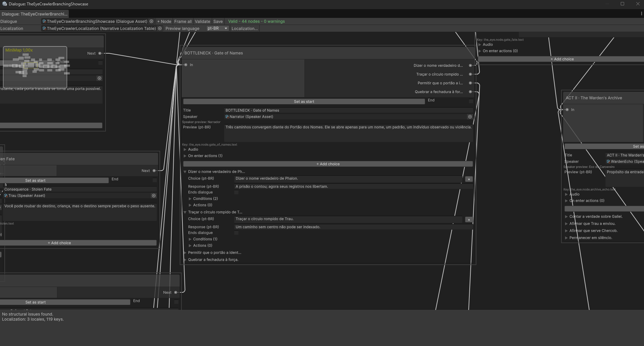This screenshot has width=644, height=346.
Task: Click the Next port beside the MiniMap
Action: 100,53
